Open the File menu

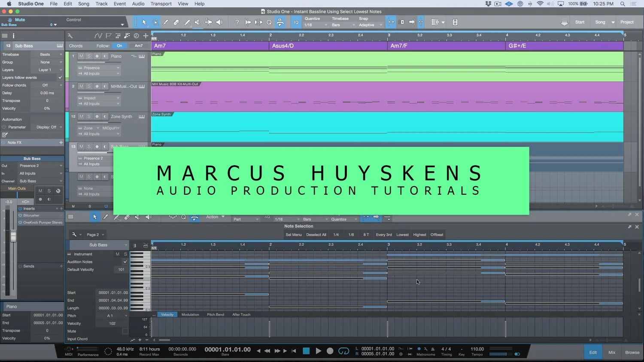coord(54,4)
